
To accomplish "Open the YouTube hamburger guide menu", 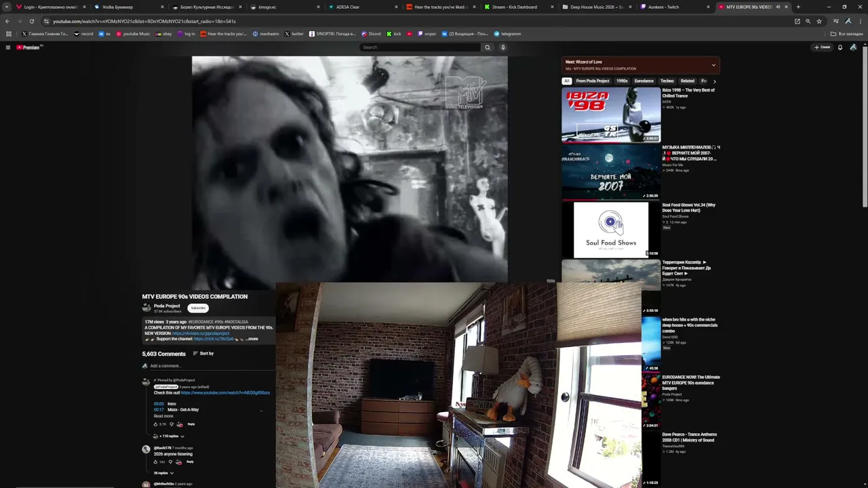I will pyautogui.click(x=8, y=47).
